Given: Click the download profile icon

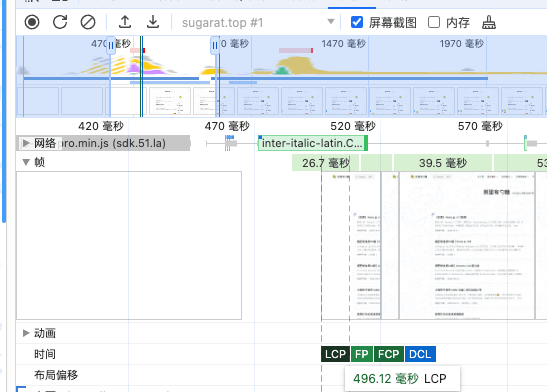Looking at the screenshot, I should (153, 22).
